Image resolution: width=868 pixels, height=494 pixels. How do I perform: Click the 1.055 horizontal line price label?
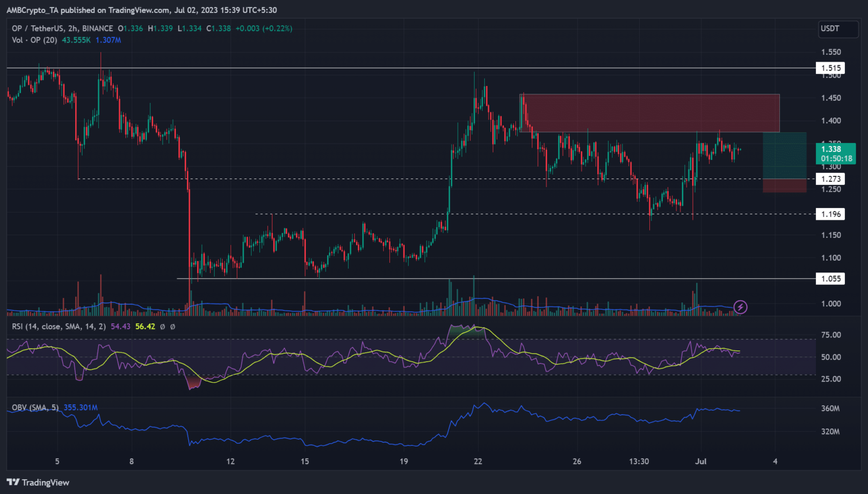click(830, 279)
